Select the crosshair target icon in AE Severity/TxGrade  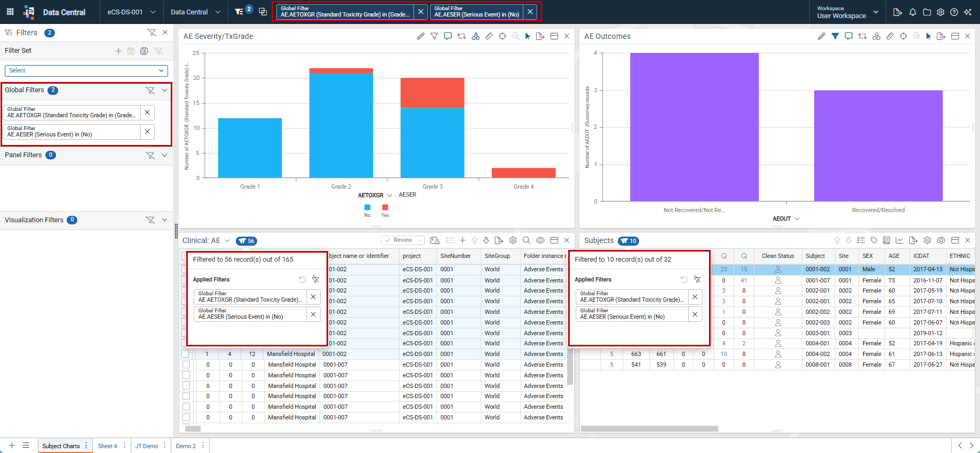[502, 36]
